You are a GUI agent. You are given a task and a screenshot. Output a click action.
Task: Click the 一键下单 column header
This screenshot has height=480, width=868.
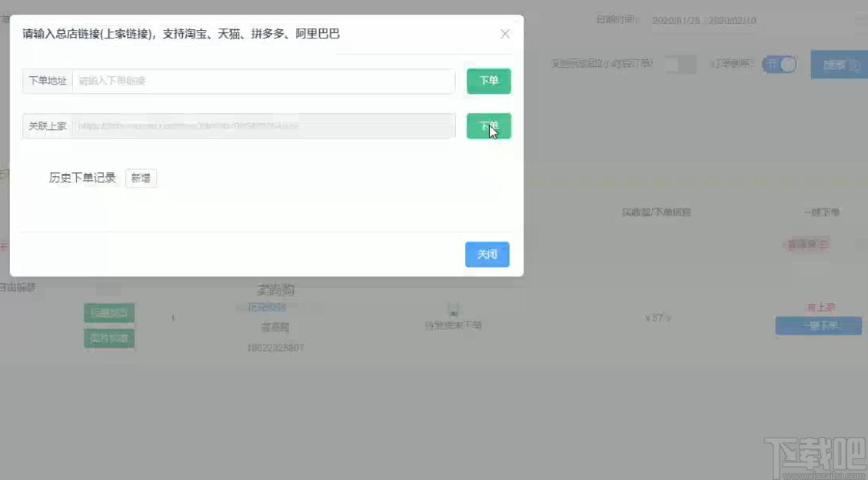[x=822, y=212]
